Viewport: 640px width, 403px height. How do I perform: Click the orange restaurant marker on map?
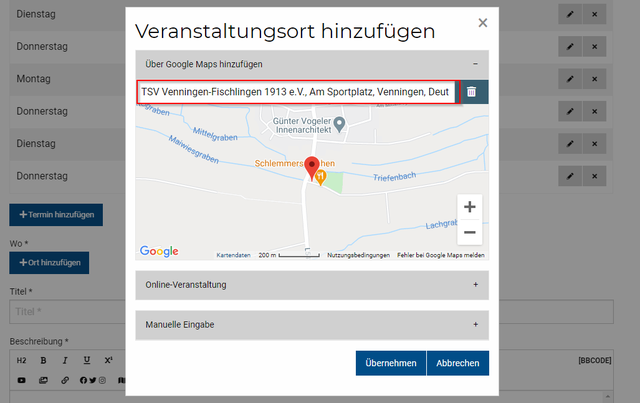pos(321,178)
